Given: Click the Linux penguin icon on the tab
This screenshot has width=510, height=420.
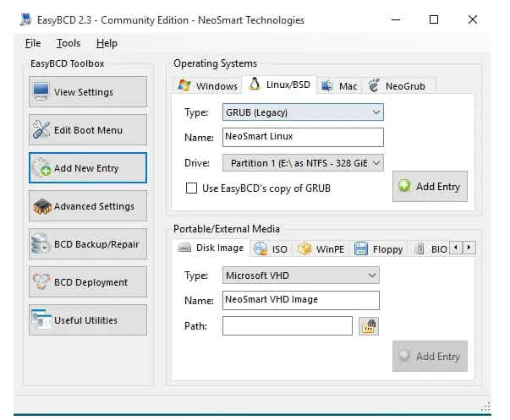Looking at the screenshot, I should (x=254, y=85).
